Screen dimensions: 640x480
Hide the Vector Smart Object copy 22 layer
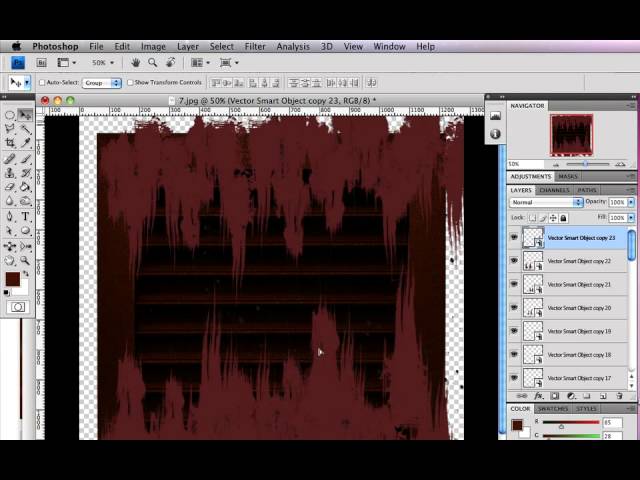coord(514,261)
